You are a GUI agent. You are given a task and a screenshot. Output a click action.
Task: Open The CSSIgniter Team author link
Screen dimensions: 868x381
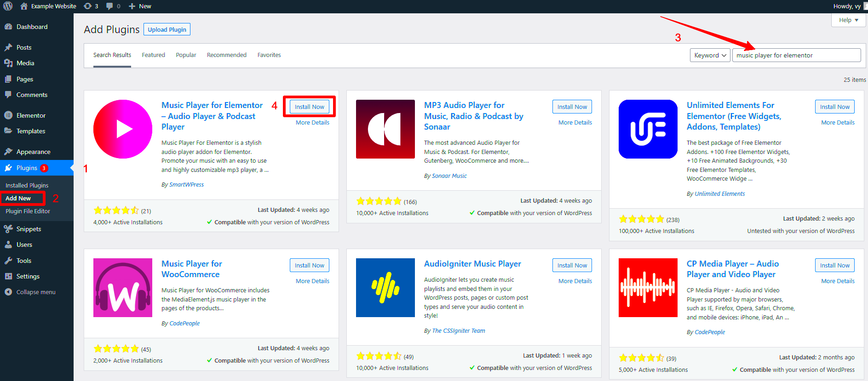click(459, 331)
